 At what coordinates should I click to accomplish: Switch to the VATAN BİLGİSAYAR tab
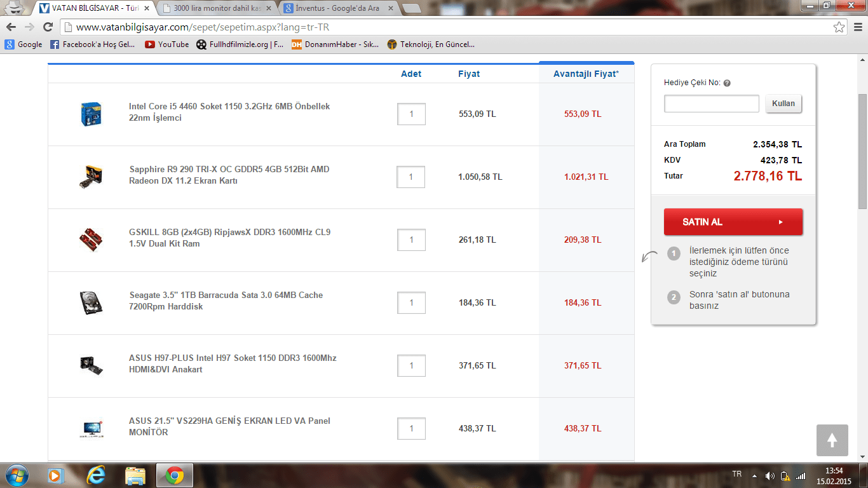click(x=94, y=8)
